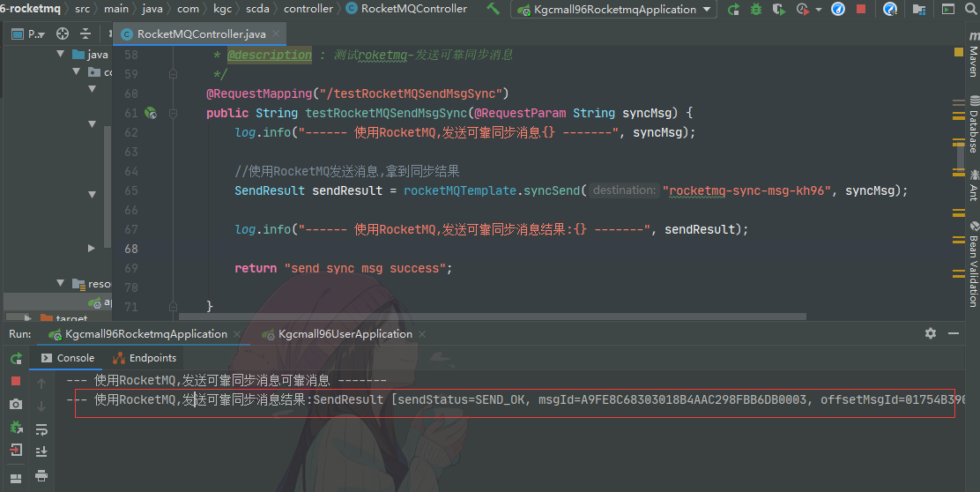The image size is (980, 492).
Task: Close the RocketMQController.java tab
Action: pos(276,34)
